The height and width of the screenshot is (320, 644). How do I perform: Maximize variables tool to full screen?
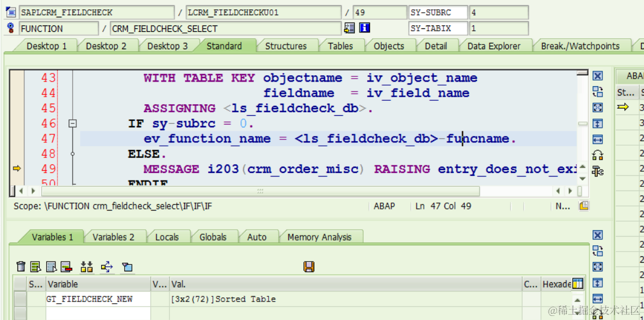[598, 266]
